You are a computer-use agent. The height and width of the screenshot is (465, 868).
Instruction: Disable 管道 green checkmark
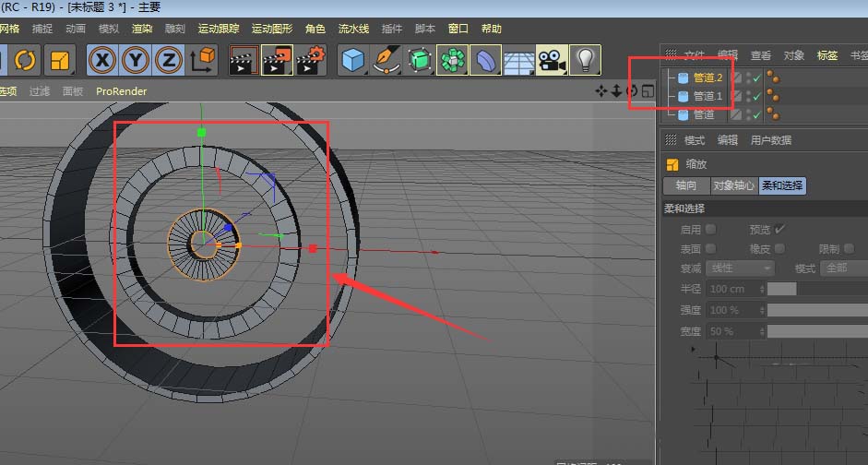point(756,114)
